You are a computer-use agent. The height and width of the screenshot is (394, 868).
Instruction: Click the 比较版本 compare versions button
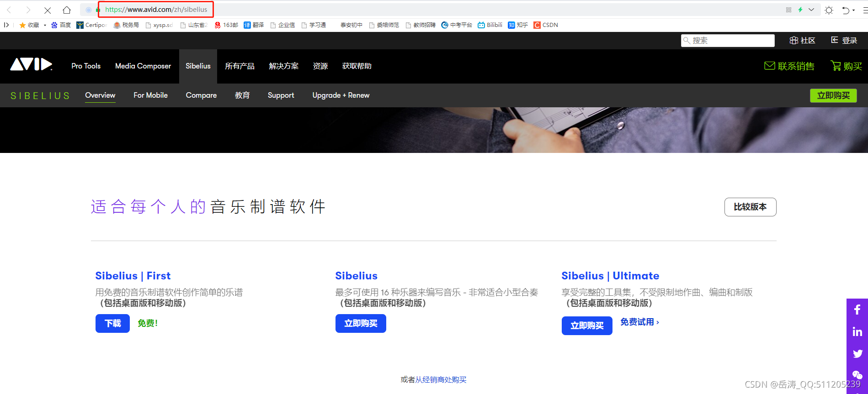click(x=751, y=207)
